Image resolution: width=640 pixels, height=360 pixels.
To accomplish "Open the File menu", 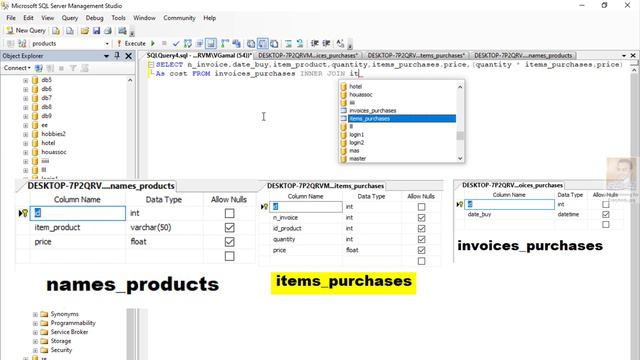I will 11,18.
